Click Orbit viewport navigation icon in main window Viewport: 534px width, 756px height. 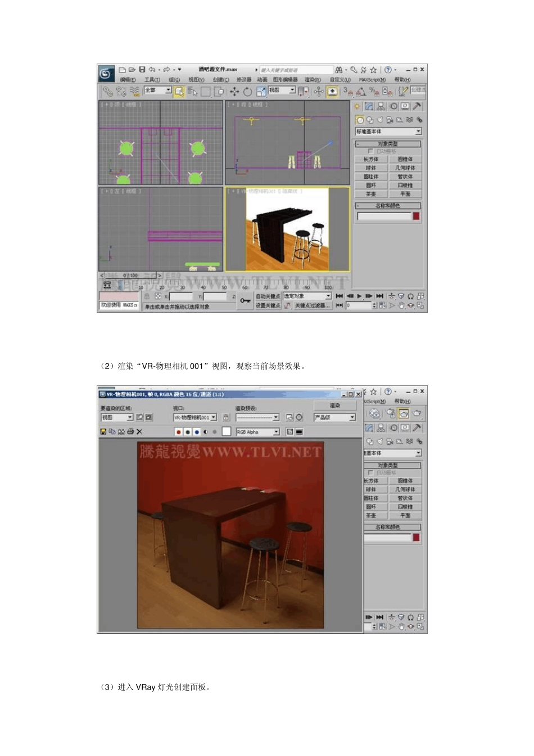pyautogui.click(x=411, y=305)
